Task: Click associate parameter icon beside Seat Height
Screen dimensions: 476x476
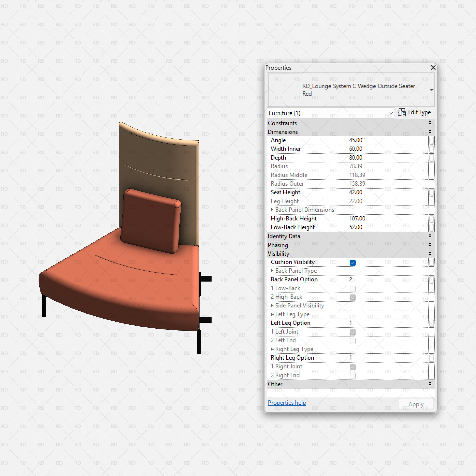Action: 431,192
